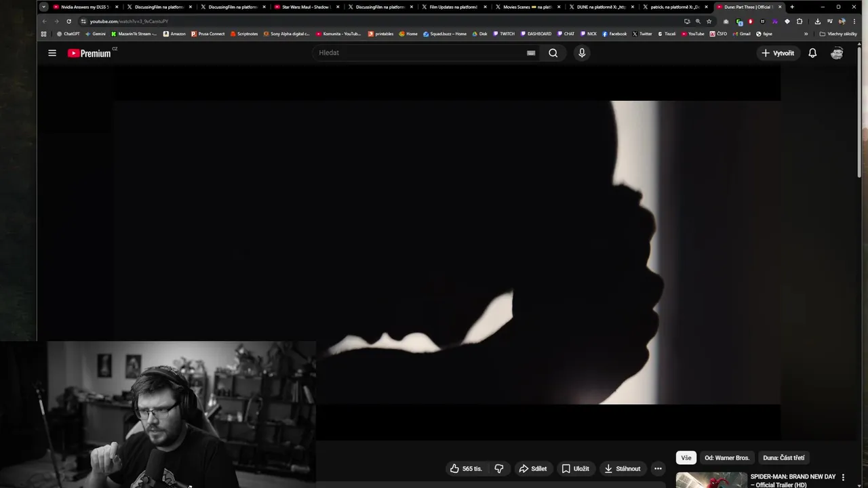This screenshot has height=488, width=868.
Task: Open the TWITCH bookmark
Action: click(x=504, y=34)
